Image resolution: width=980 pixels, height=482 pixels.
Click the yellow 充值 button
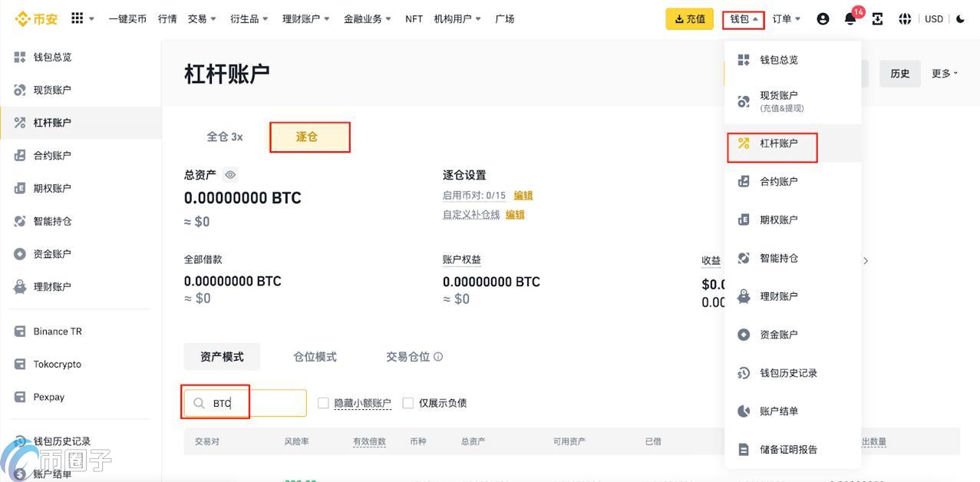coord(688,18)
